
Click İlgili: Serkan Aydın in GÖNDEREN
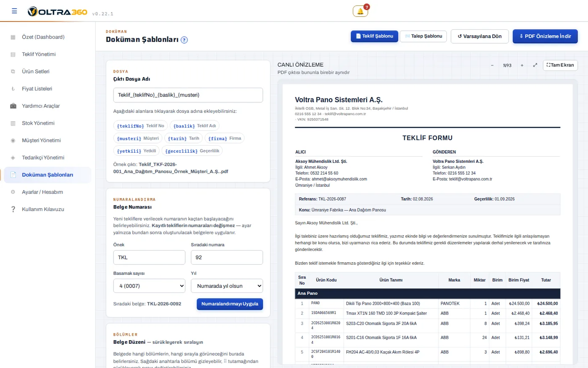pos(449,167)
